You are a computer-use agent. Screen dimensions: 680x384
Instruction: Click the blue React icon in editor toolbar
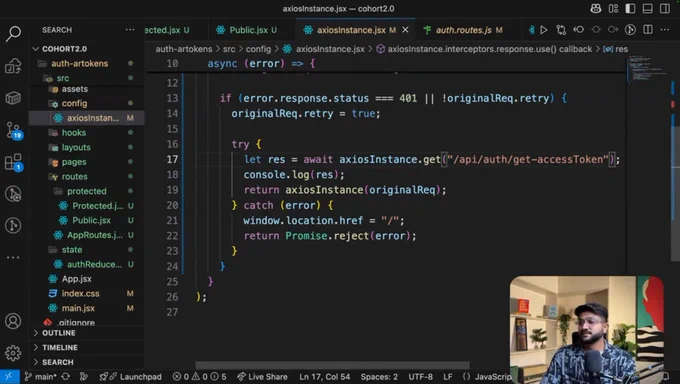[531, 30]
